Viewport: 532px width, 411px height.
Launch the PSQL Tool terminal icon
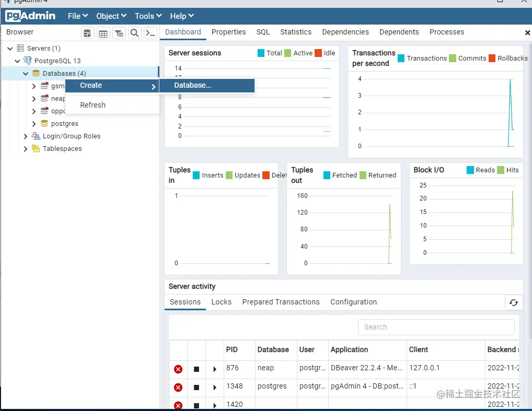(151, 33)
